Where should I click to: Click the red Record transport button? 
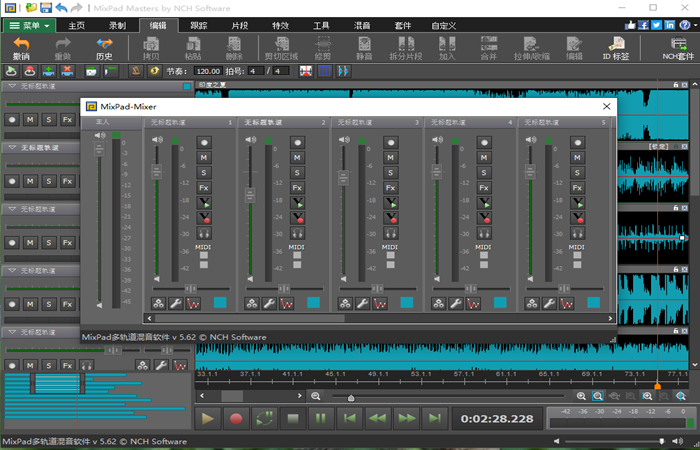click(236, 419)
